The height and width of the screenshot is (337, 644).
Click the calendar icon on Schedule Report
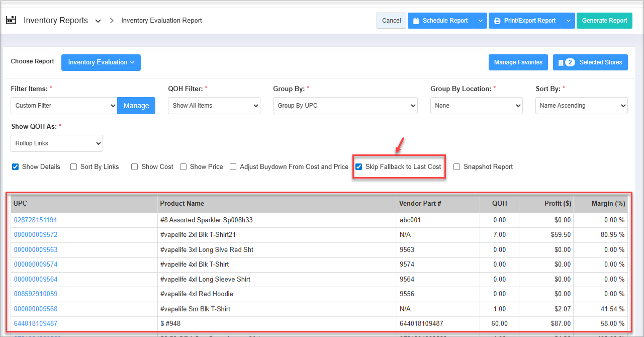coord(416,21)
